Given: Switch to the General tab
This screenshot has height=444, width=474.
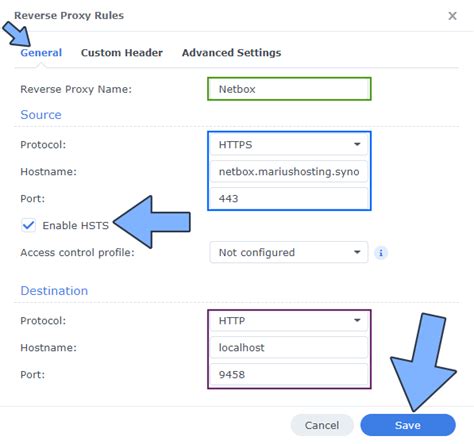Looking at the screenshot, I should coord(41,53).
